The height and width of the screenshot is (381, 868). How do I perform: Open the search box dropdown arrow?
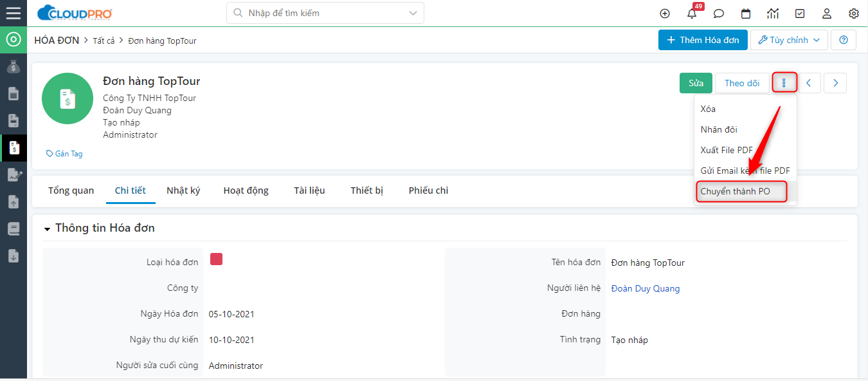413,13
